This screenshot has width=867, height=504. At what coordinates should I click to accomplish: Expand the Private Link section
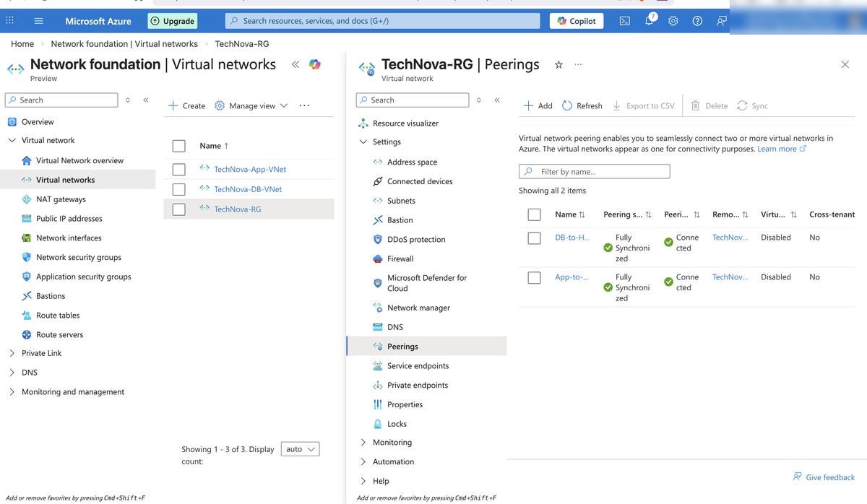(12, 353)
